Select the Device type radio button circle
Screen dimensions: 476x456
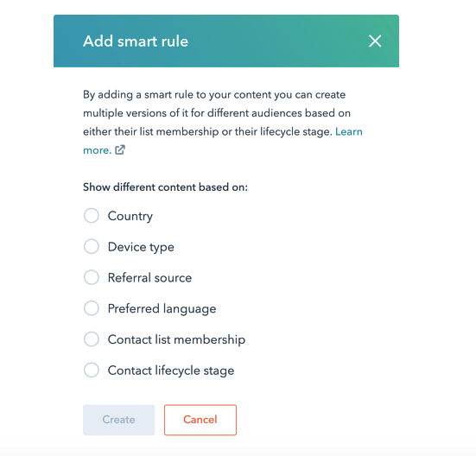92,246
